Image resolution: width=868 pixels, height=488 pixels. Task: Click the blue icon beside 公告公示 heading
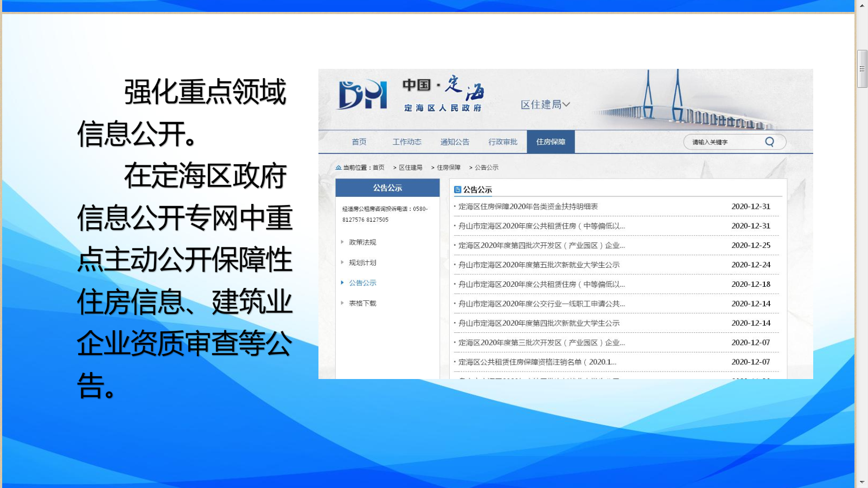pyautogui.click(x=457, y=190)
